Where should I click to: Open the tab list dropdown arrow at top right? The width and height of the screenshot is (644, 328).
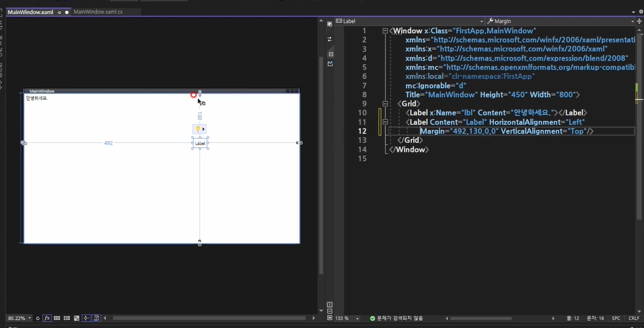[x=633, y=12]
